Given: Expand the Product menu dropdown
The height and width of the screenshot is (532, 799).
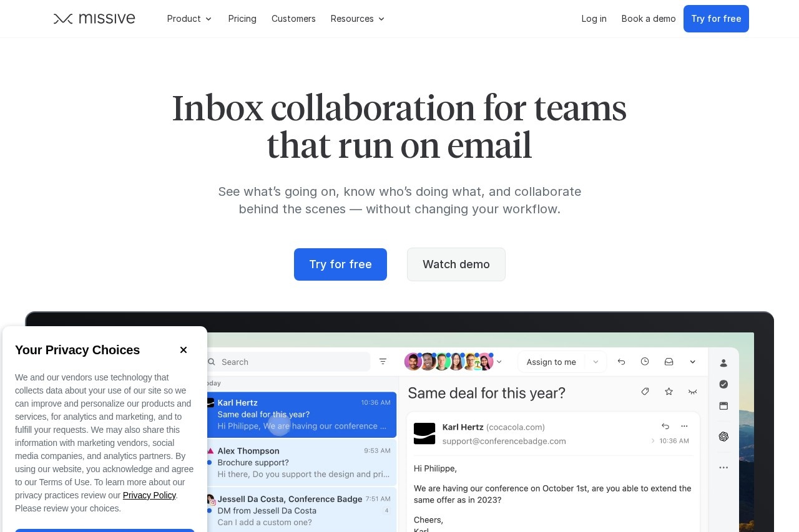Looking at the screenshot, I should (x=189, y=19).
